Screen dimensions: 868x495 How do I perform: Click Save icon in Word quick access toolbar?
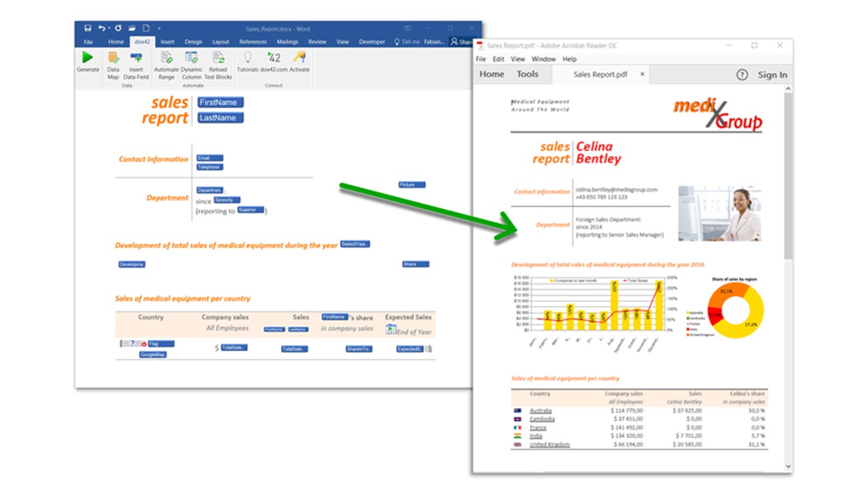[88, 28]
